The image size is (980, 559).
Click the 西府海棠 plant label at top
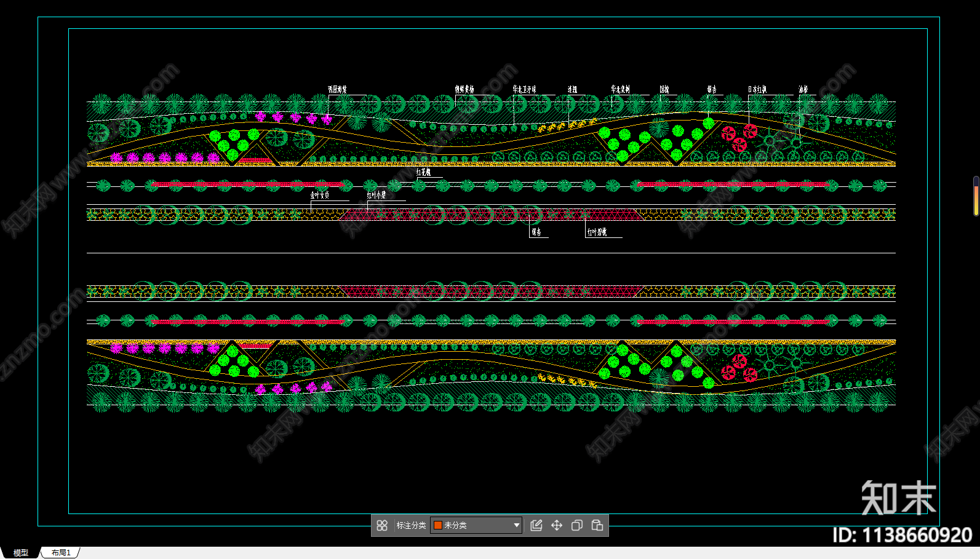337,90
